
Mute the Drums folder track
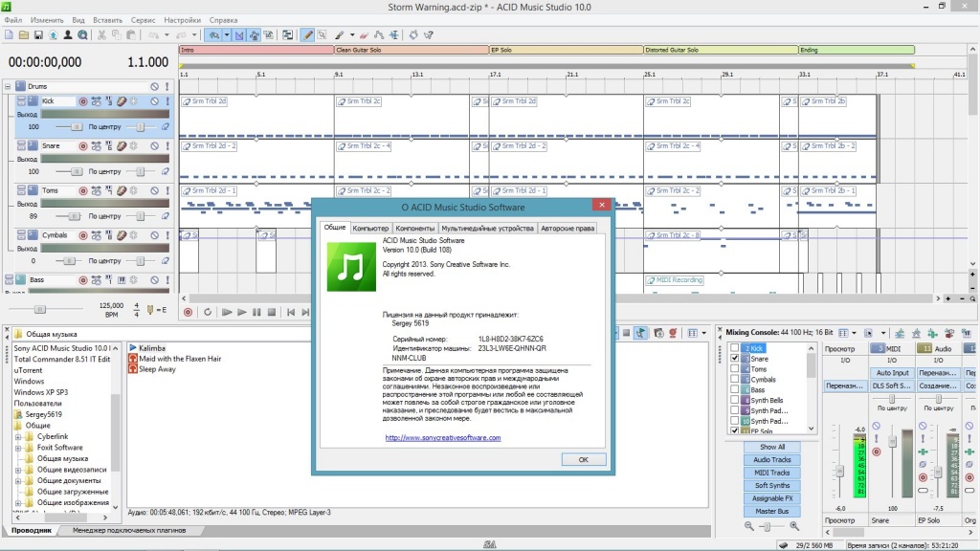(x=154, y=86)
